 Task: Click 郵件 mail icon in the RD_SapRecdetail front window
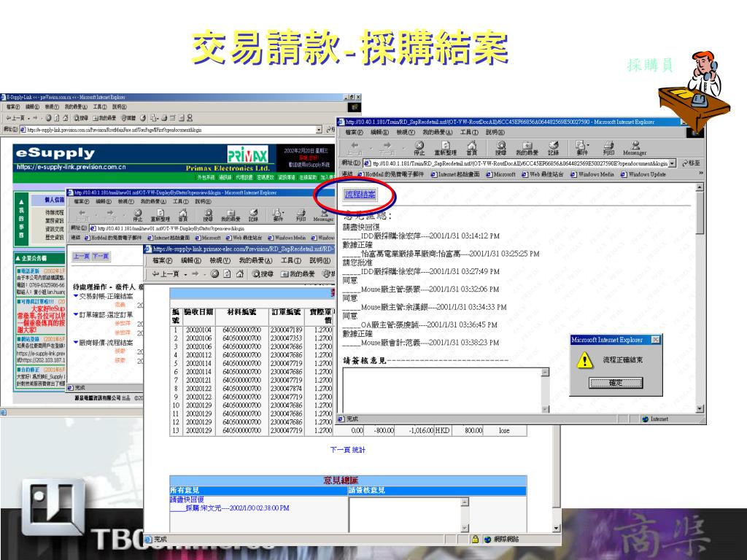click(581, 148)
